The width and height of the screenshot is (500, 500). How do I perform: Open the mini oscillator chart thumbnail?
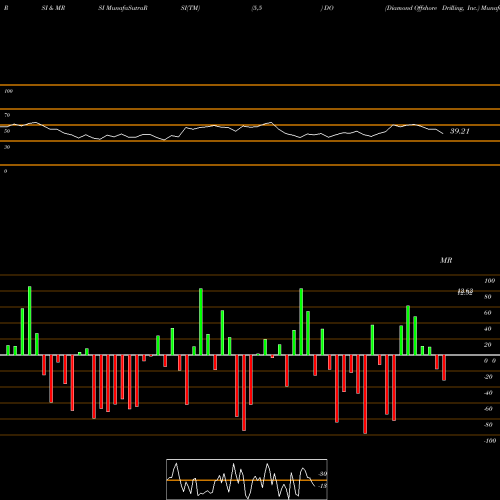coord(247,479)
